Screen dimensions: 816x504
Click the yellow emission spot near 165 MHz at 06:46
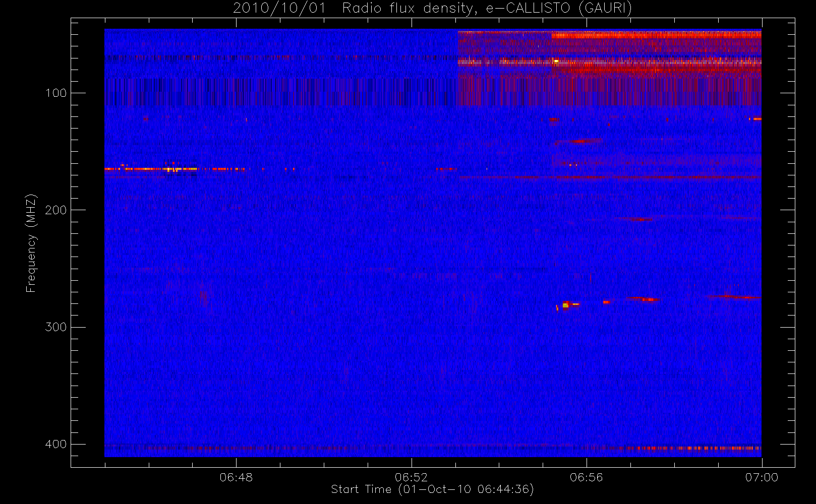pyautogui.click(x=172, y=169)
